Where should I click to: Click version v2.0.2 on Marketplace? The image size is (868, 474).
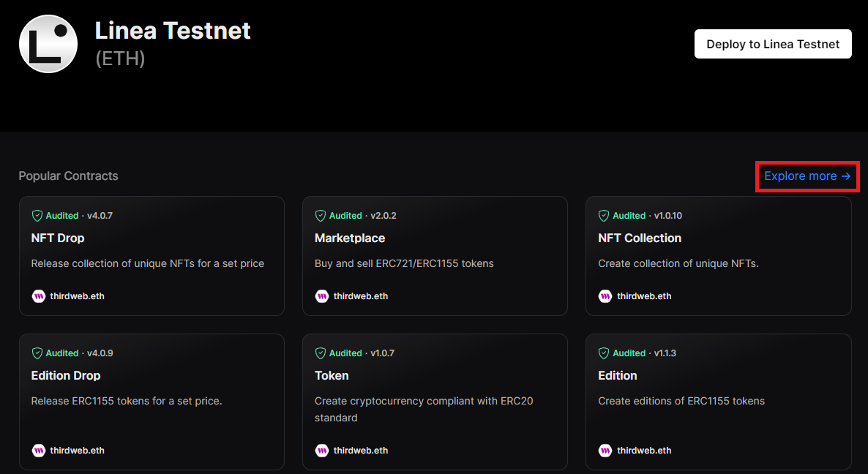point(383,216)
